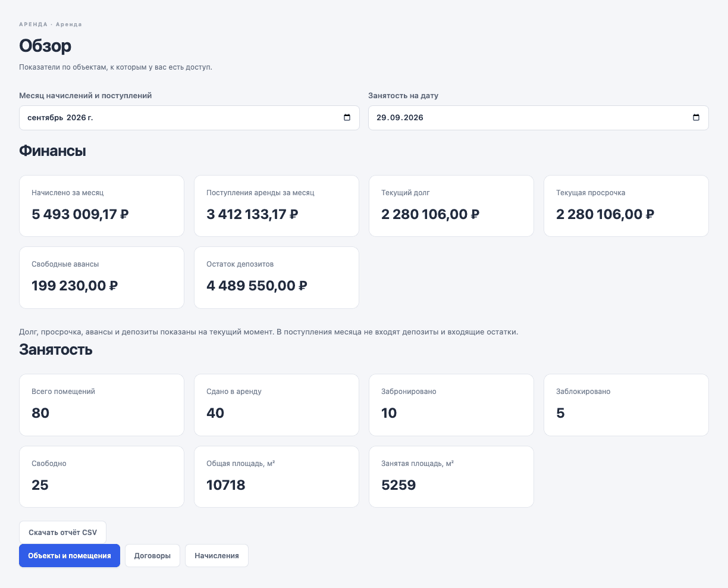
Task: Click the Свободно value 25
Action: coord(40,485)
